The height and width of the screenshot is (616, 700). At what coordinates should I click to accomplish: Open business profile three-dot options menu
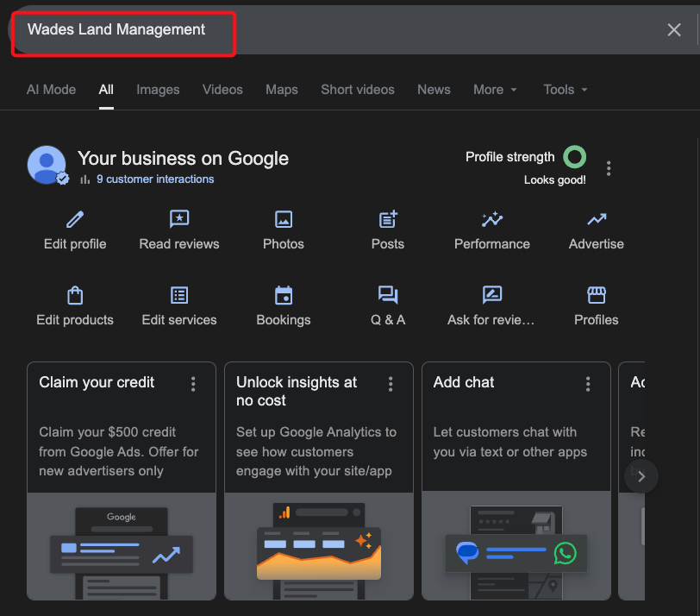pyautogui.click(x=609, y=168)
